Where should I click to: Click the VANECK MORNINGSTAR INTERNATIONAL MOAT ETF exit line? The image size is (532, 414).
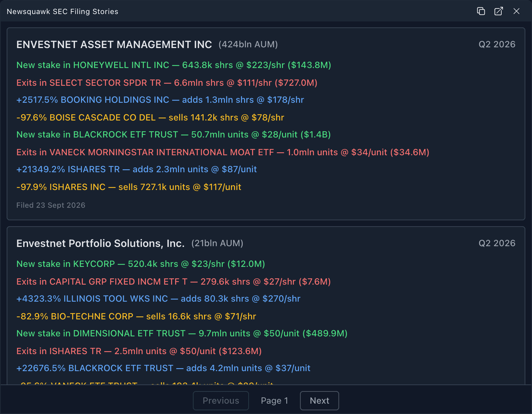tap(223, 152)
